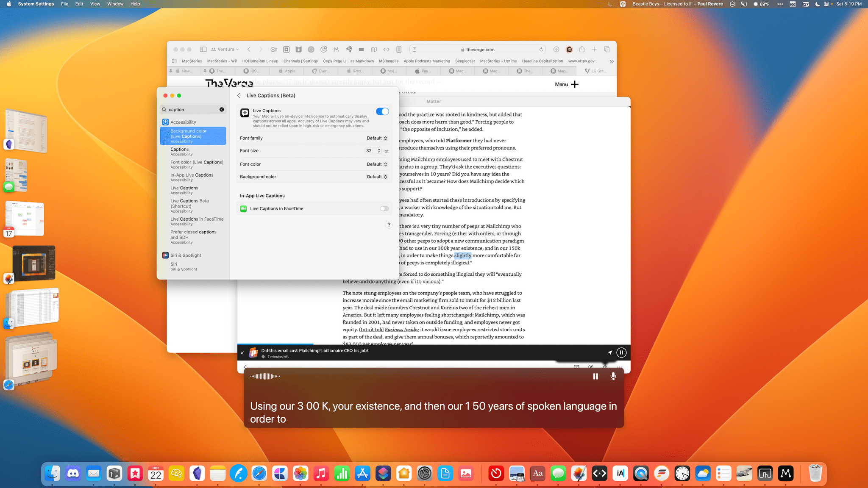
Task: Clear the caption search field
Action: [222, 109]
